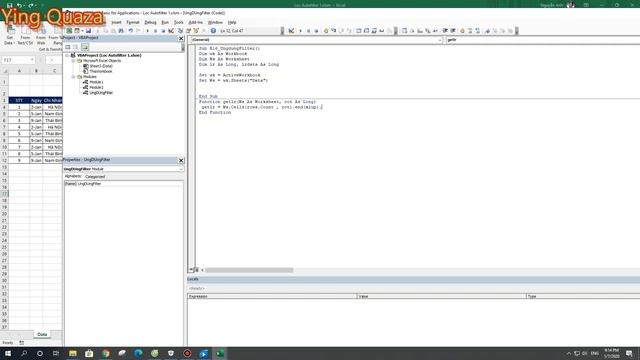
Task: Close the Project - VBAProject pane
Action: pos(181,38)
